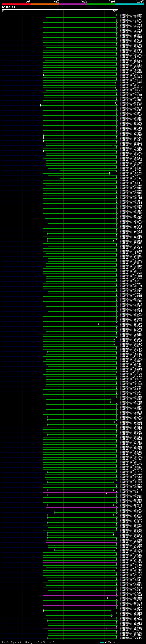Click UniRef100_A5C7V1 label
Screen dimensions: 146x644
(131, 67)
